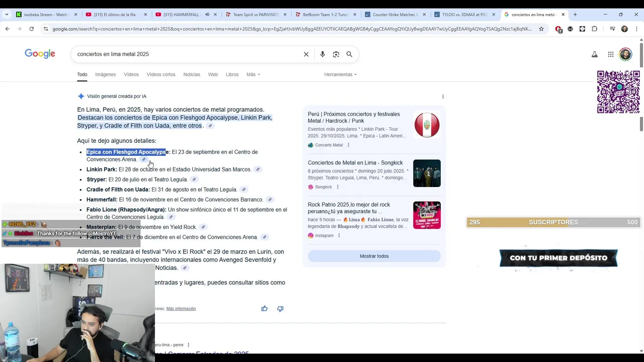Expand the Más search filter dropdown
Screen dimensions: 644x362
tap(253, 74)
